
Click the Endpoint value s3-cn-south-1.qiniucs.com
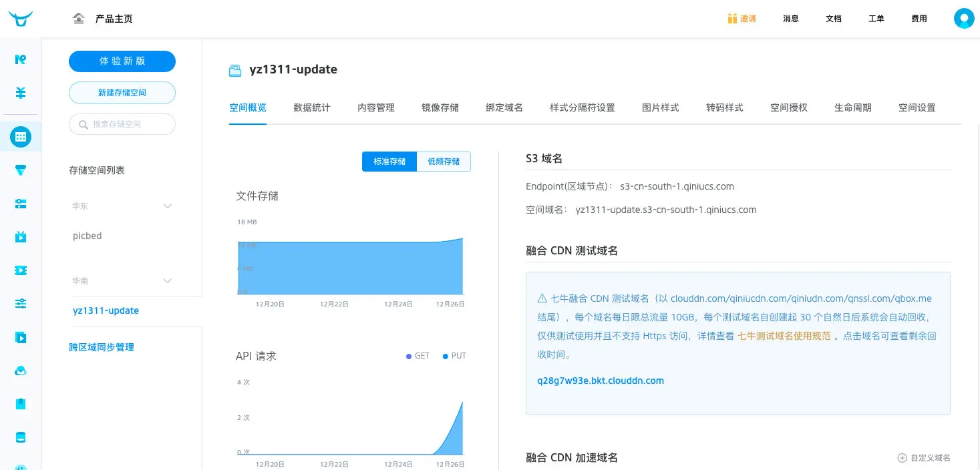(677, 186)
